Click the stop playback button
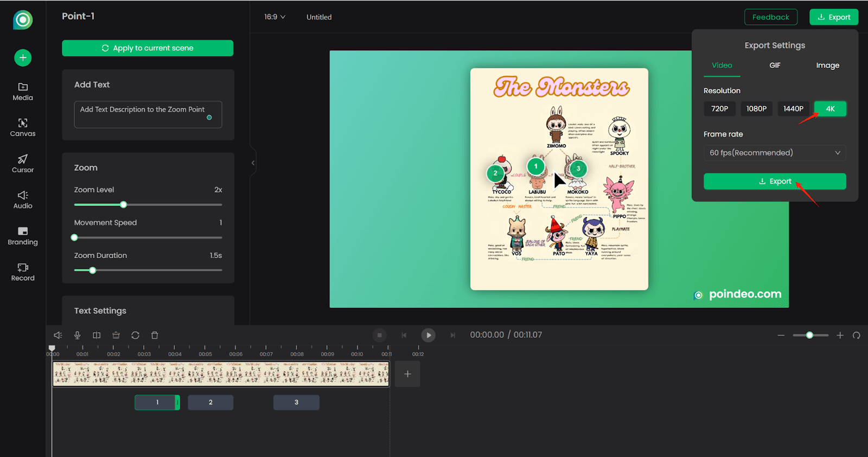 (380, 335)
